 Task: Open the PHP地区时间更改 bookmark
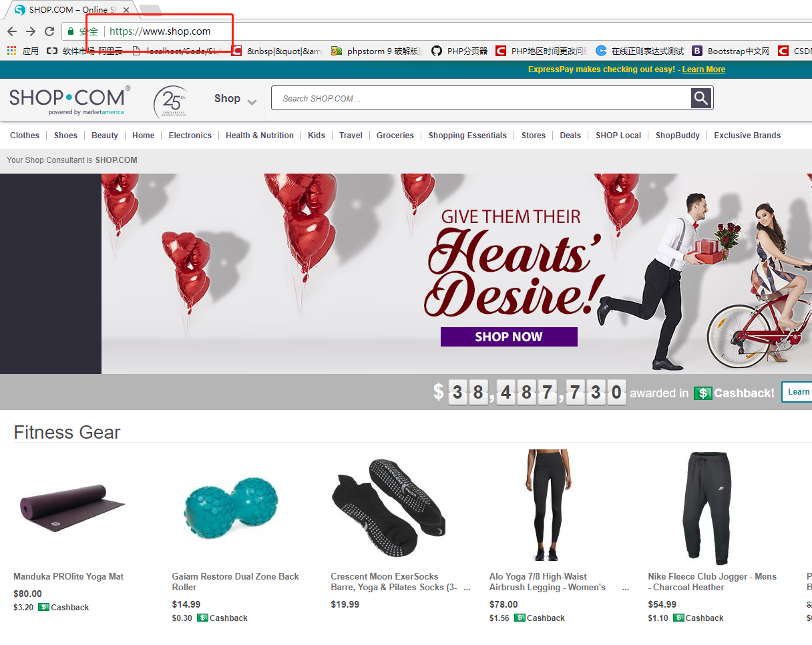542,51
